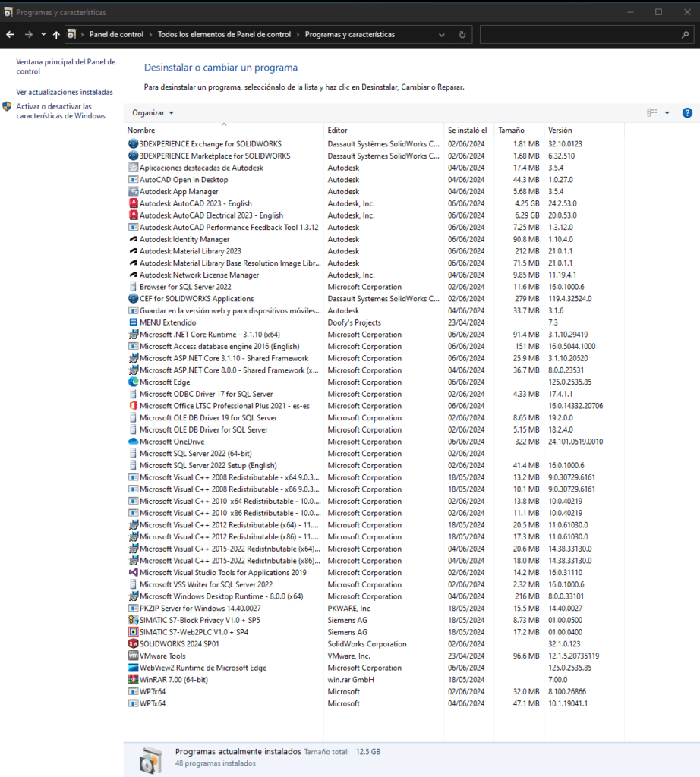Select the Microsoft OneDrive cloud icon

pyautogui.click(x=133, y=442)
